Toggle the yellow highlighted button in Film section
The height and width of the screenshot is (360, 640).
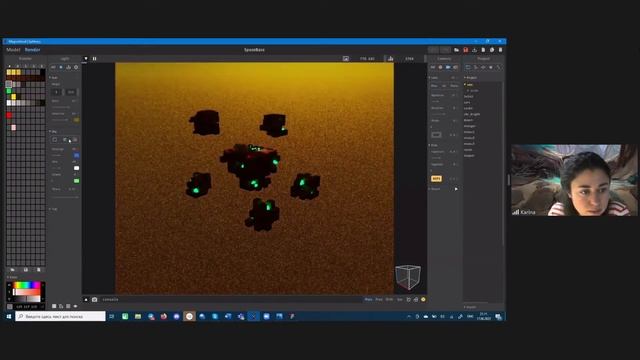436,179
